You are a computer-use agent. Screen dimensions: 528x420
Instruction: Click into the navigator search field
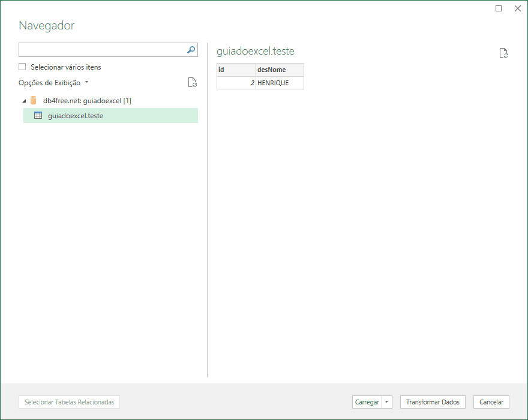coord(102,50)
